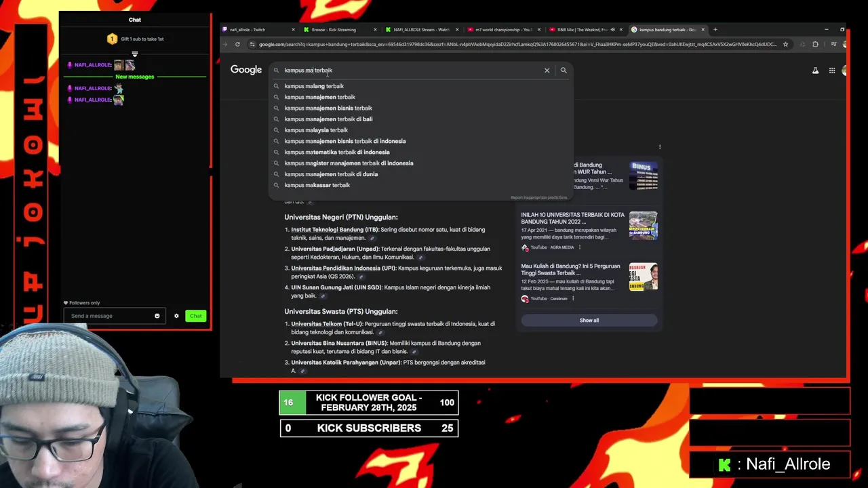Viewport: 868px width, 488px height.
Task: Click the magnifier search button in search box
Action: point(564,70)
